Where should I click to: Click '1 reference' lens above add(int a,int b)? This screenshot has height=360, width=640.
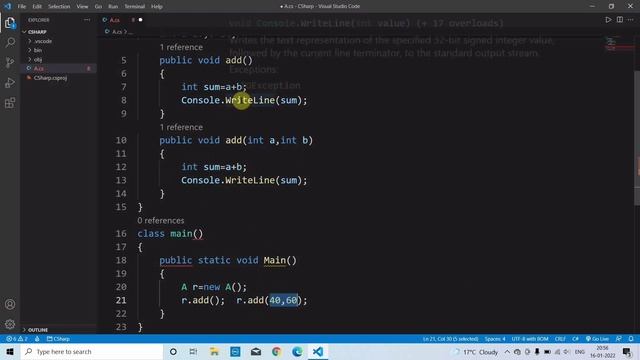(181, 127)
